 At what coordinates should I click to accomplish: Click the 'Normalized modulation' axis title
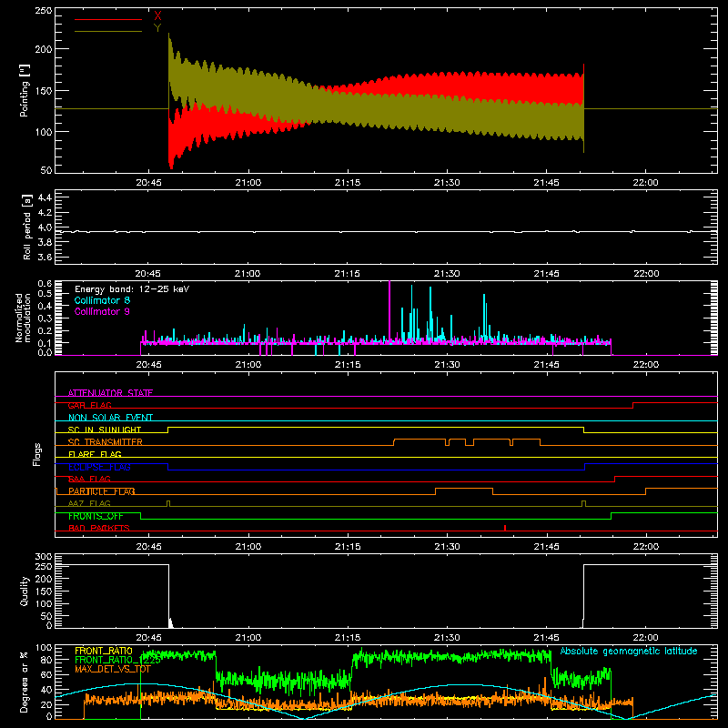23,318
